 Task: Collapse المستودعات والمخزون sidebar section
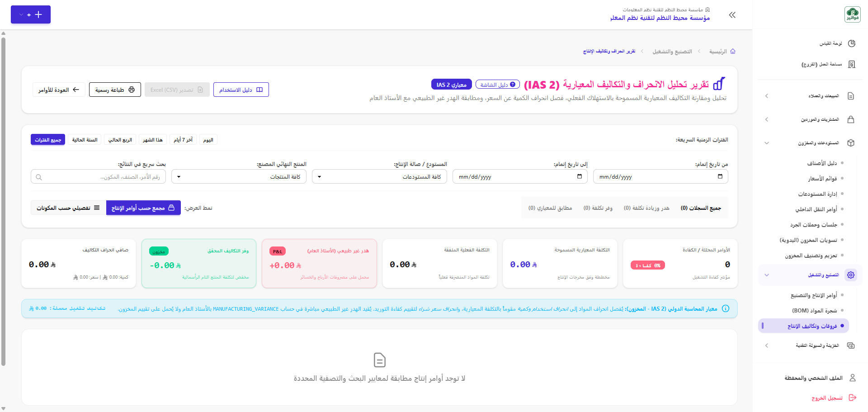(x=811, y=143)
